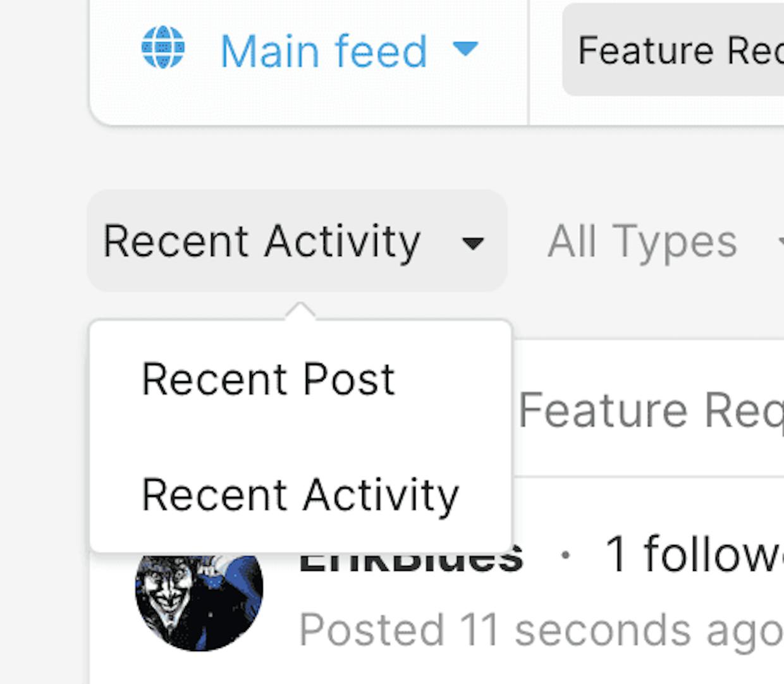784x684 pixels.
Task: Collapse the Recent Activity sort button
Action: click(x=297, y=241)
